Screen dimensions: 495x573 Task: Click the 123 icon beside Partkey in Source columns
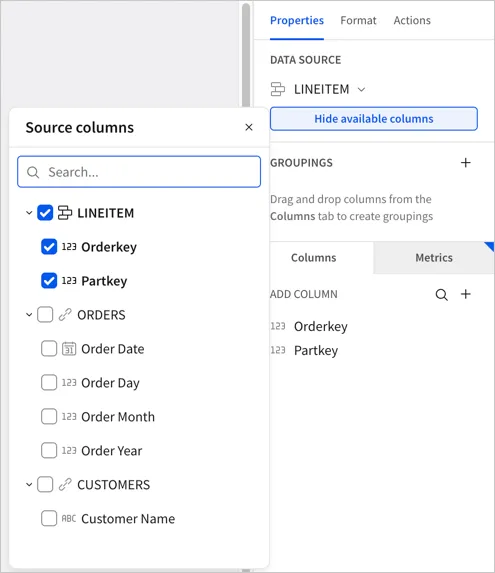[x=69, y=281]
